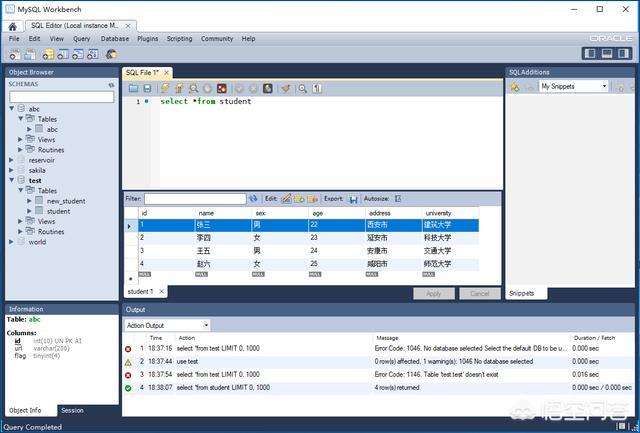The image size is (640, 433).
Task: Click the refresh icon next to Filter field
Action: click(253, 199)
